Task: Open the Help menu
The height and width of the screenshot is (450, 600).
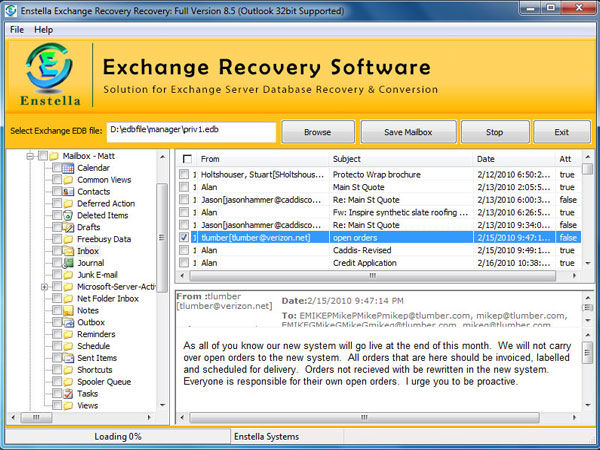Action: point(44,29)
